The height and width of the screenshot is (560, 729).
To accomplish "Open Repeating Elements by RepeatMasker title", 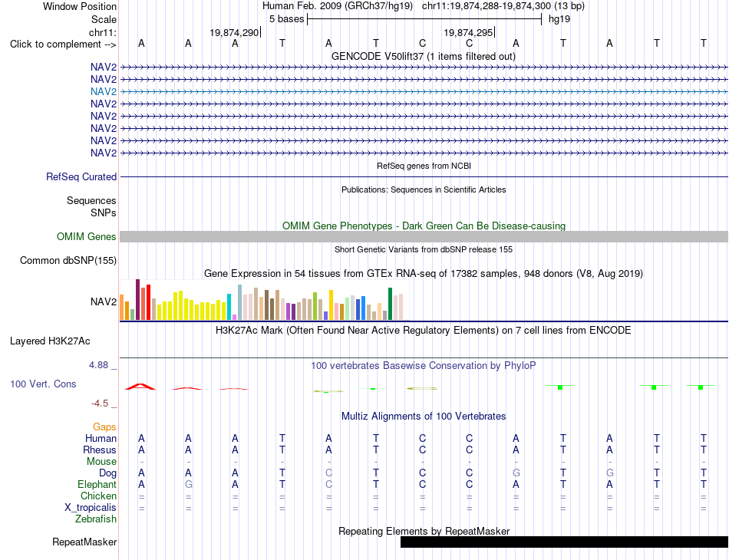I will tap(424, 531).
